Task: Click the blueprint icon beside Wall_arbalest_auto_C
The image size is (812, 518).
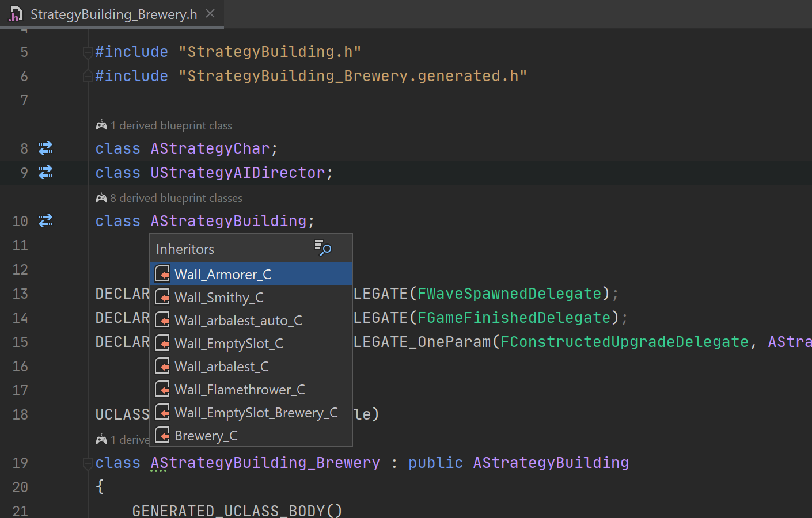Action: point(163,320)
